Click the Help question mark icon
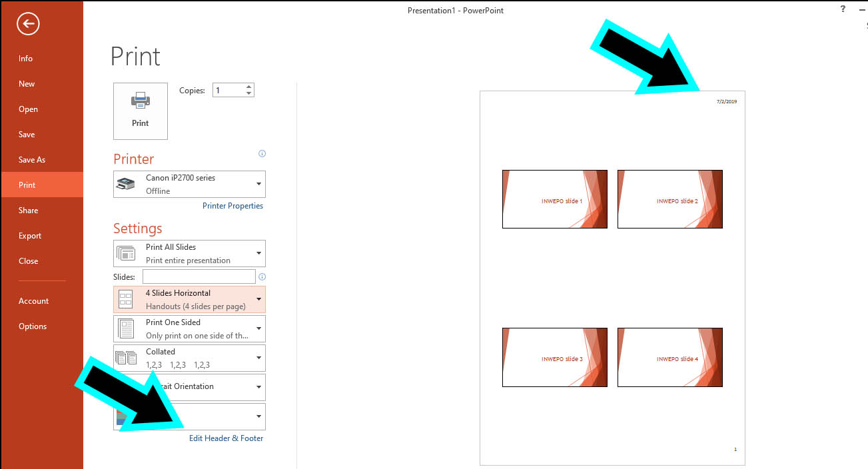Viewport: 868px width, 469px height. click(843, 9)
